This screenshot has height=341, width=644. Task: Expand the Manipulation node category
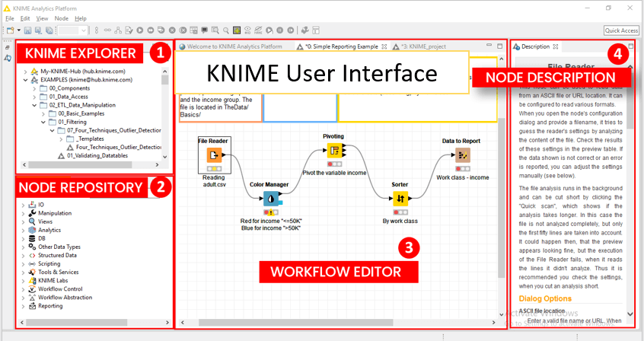(23, 213)
